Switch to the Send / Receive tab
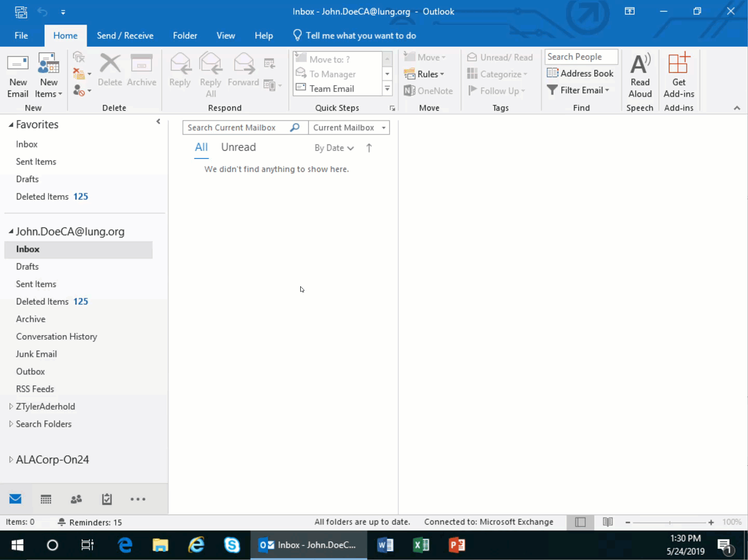The width and height of the screenshot is (748, 560). pyautogui.click(x=125, y=35)
